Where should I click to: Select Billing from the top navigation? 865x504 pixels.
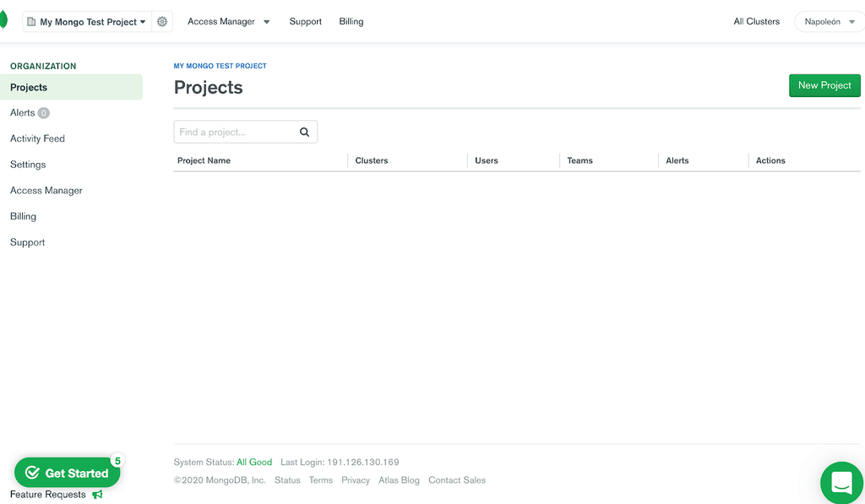[351, 21]
